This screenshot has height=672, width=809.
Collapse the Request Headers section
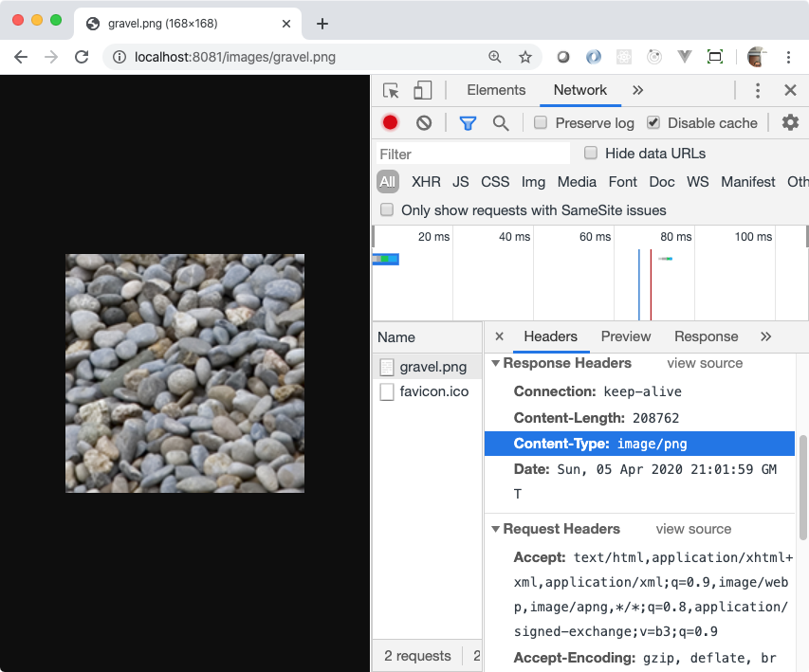tap(495, 530)
